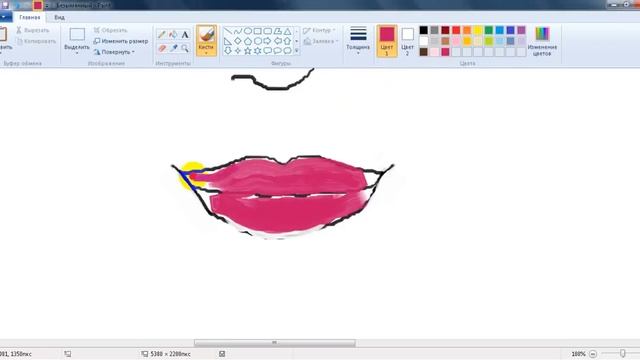Pick the green color swatch in top row

coord(489,30)
